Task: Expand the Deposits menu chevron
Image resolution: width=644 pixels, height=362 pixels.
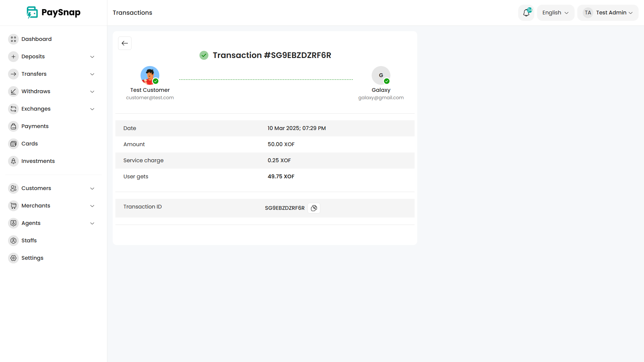Action: point(92,57)
